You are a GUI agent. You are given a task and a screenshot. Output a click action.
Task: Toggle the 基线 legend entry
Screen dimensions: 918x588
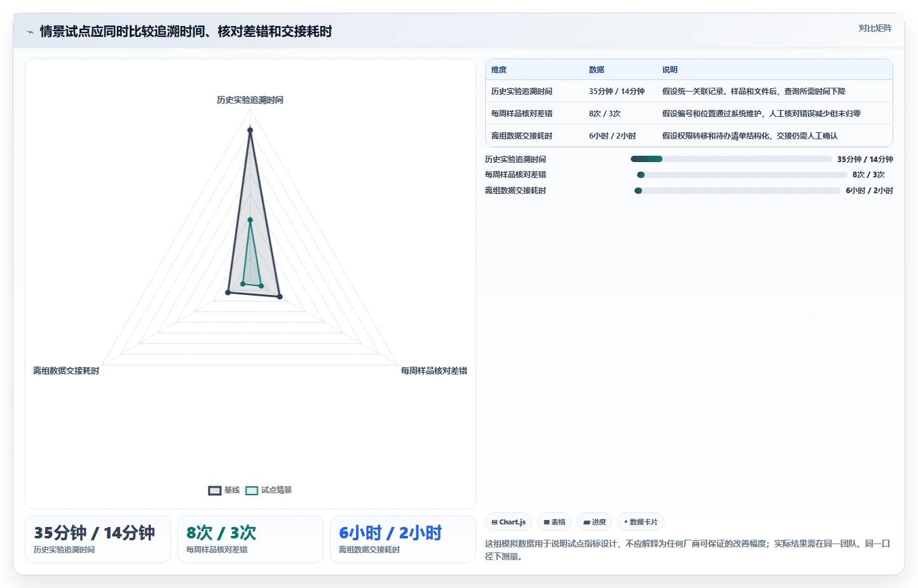tap(224, 490)
